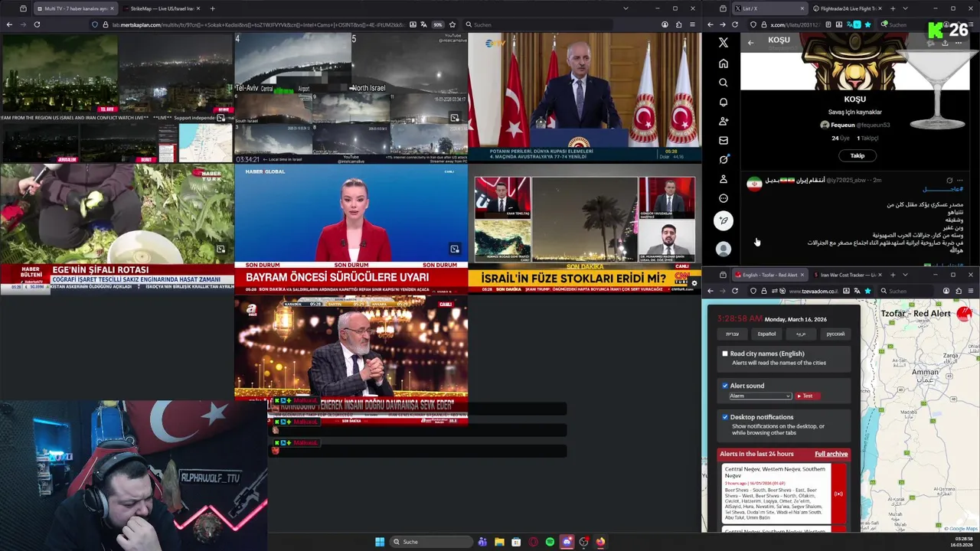Open Spotify from the taskbar
This screenshot has height=551, width=980.
pyautogui.click(x=550, y=542)
